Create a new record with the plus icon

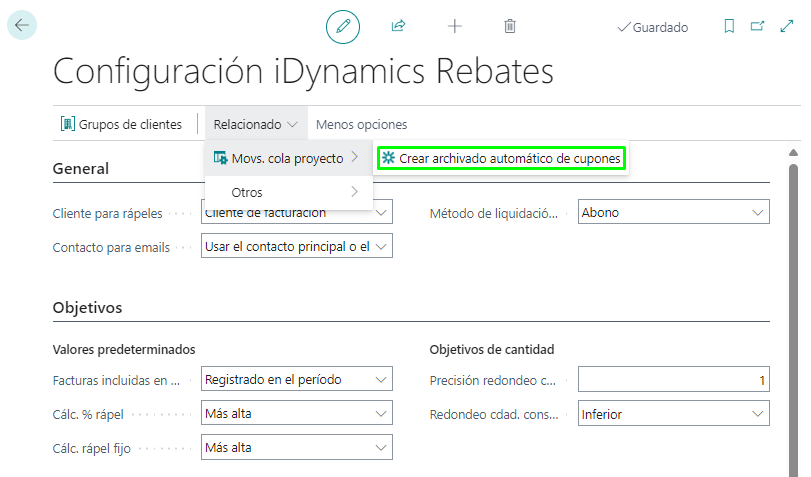click(454, 26)
